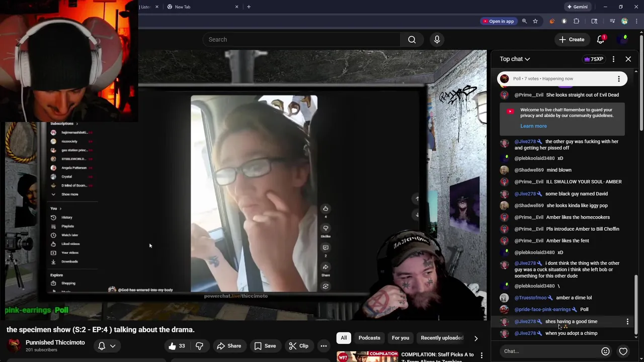Click the Create button

[x=572, y=40]
